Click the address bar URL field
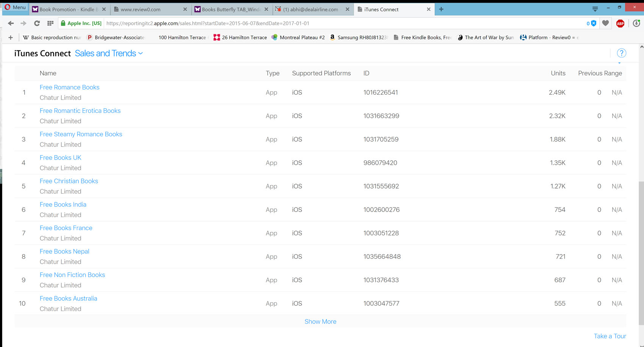 [x=341, y=23]
